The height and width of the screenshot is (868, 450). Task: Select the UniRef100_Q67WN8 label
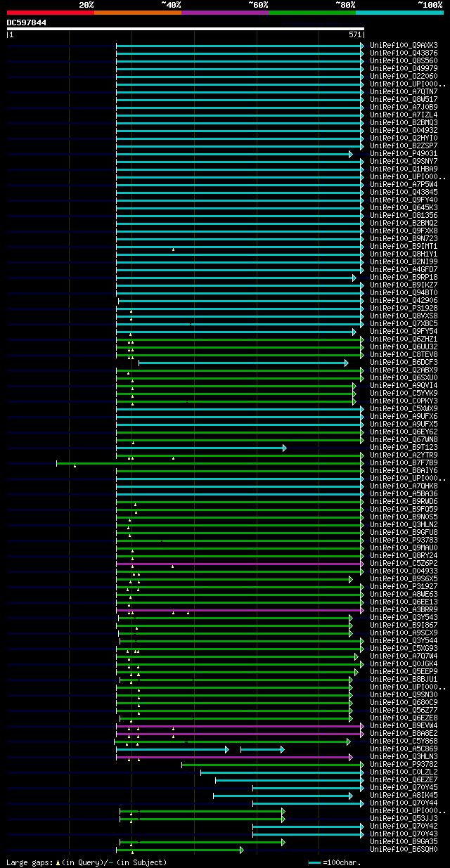[x=404, y=439]
